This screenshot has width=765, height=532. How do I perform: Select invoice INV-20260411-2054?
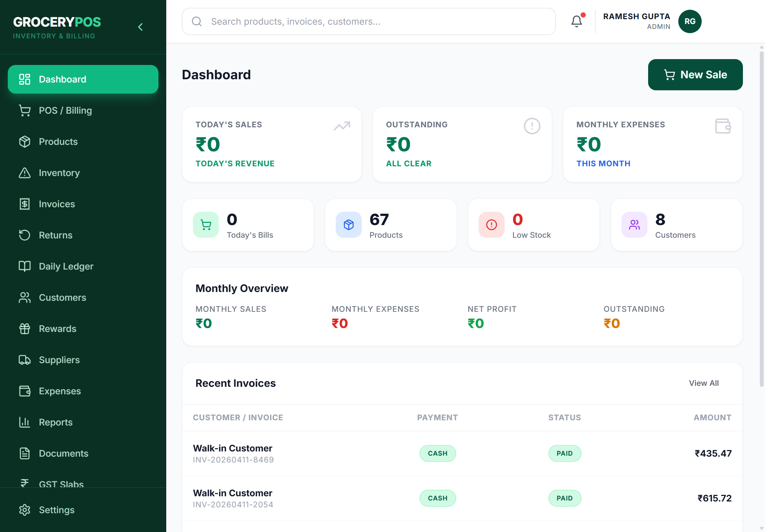pyautogui.click(x=462, y=498)
